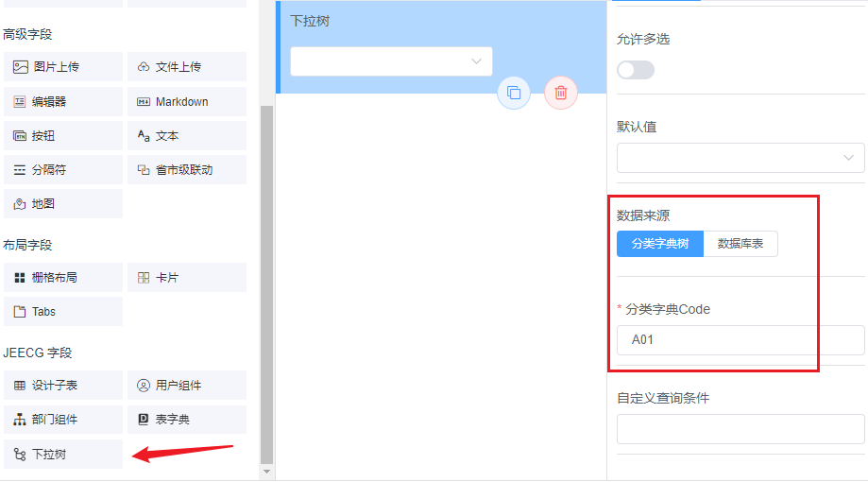Choose the 部门组件 department component
The height and width of the screenshot is (482, 868).
63,420
